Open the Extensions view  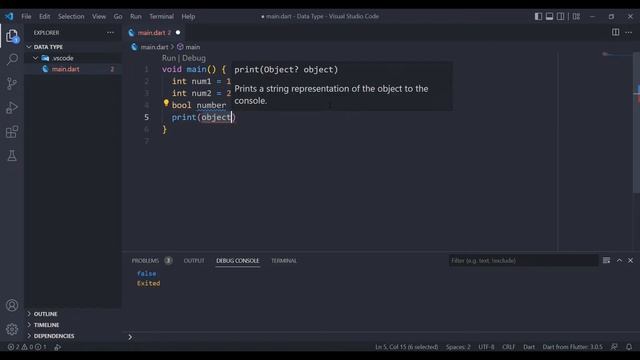12,132
